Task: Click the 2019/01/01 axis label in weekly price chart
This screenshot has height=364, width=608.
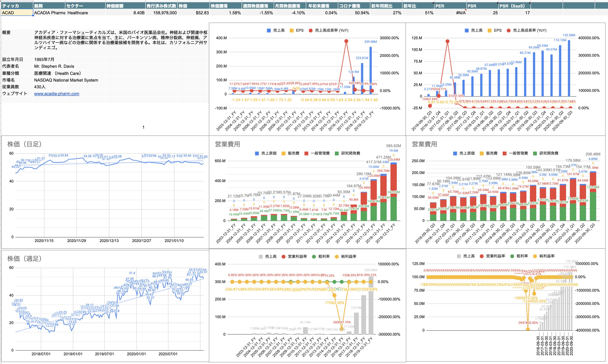Action: click(x=73, y=354)
